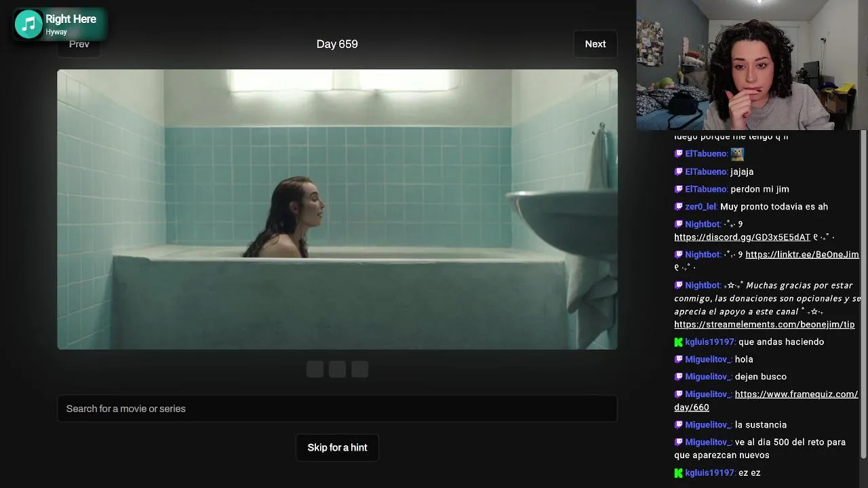The height and width of the screenshot is (488, 868).
Task: Click the message text 'que andas haciendo'
Action: click(781, 342)
